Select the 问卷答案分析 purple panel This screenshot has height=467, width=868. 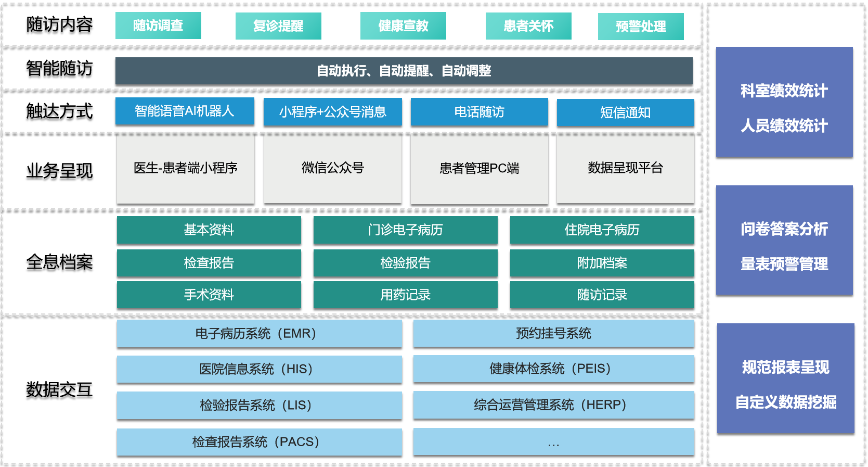pyautogui.click(x=784, y=229)
